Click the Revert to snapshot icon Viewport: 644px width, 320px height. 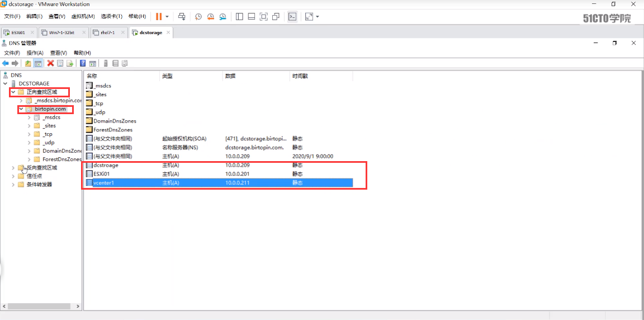(x=210, y=16)
